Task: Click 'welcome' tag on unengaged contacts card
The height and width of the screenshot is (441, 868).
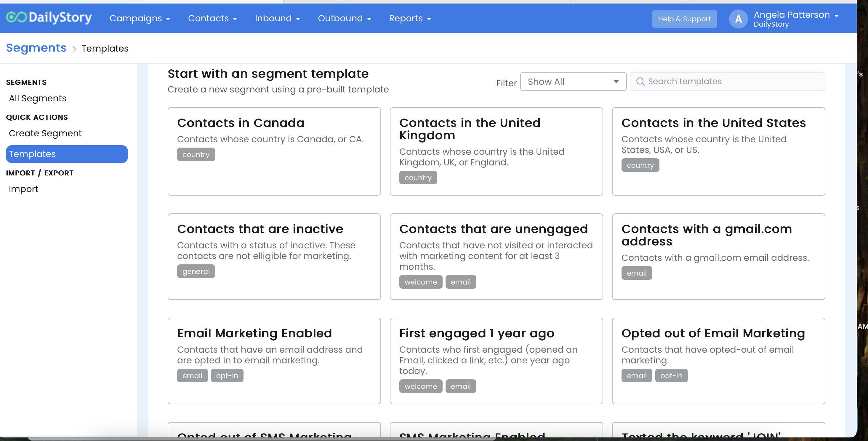Action: click(421, 282)
